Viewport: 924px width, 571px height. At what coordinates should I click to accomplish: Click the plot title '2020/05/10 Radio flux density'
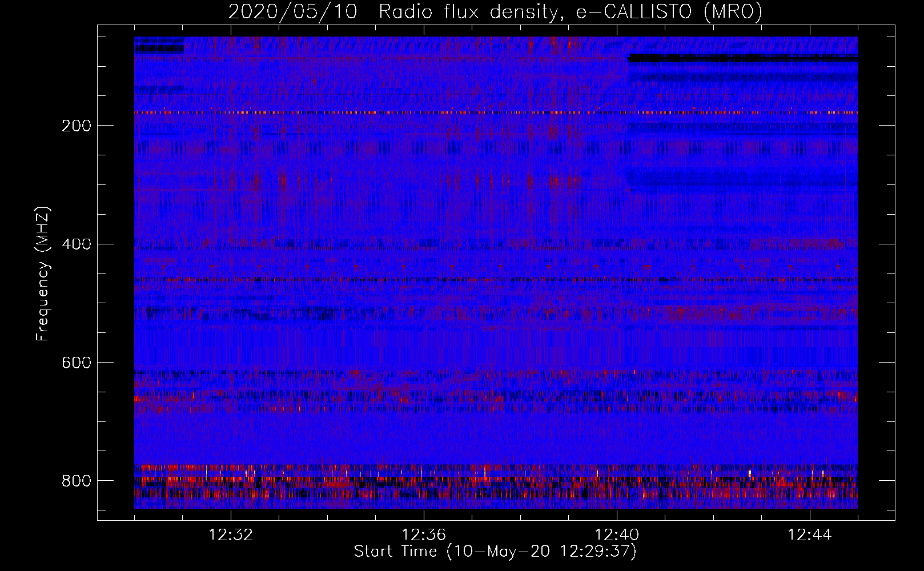coord(495,12)
